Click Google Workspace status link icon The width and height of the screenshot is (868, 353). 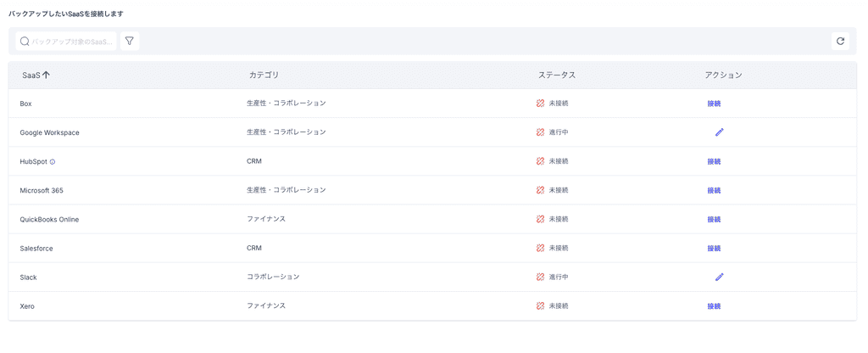pos(541,132)
